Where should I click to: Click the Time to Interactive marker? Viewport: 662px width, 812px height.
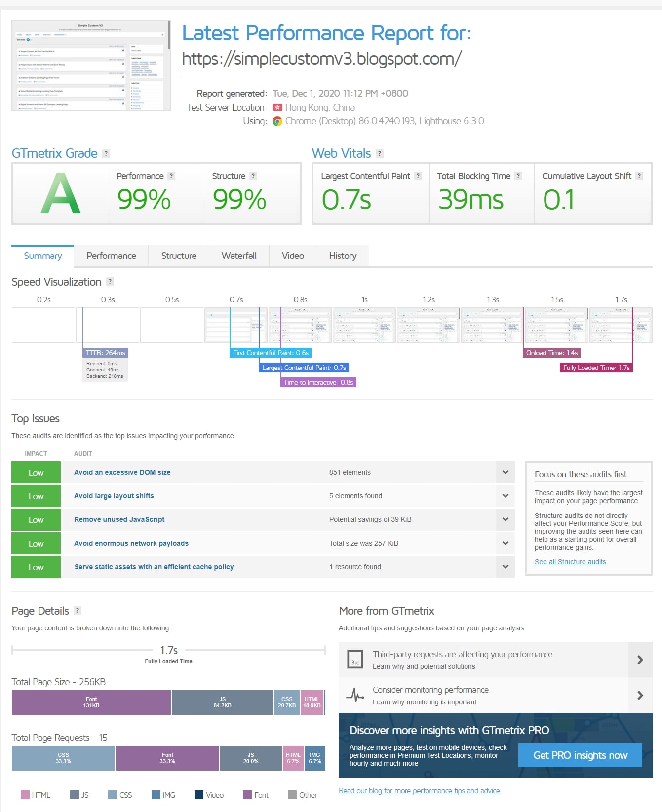point(318,382)
